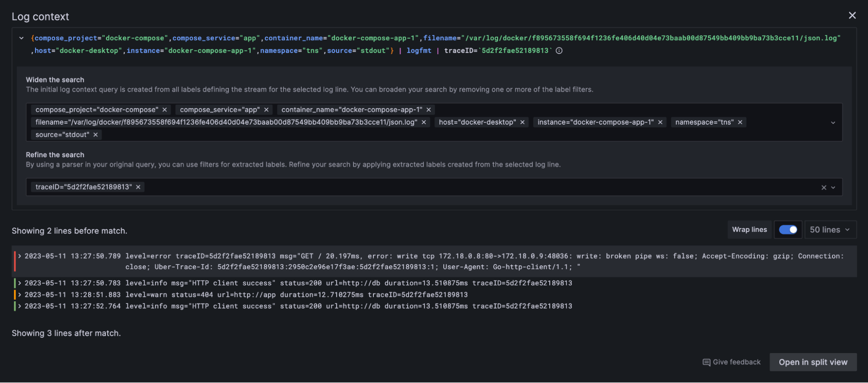The image size is (868, 383).
Task: Expand the level=error log line
Action: 20,256
